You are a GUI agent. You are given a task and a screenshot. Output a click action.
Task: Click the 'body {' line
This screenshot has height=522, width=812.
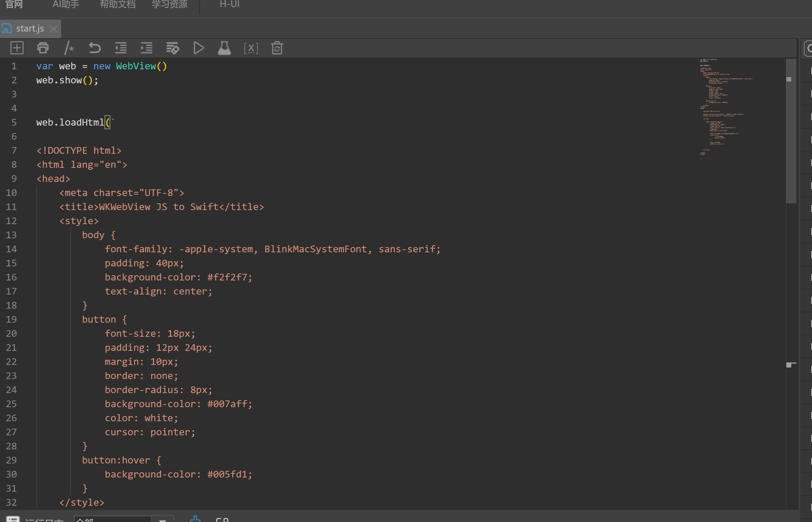click(99, 235)
